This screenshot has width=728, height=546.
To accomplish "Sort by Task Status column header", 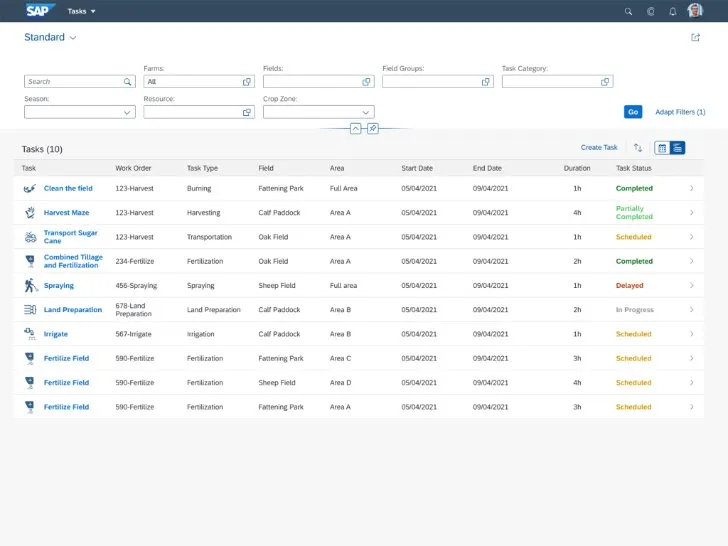I will 633,168.
